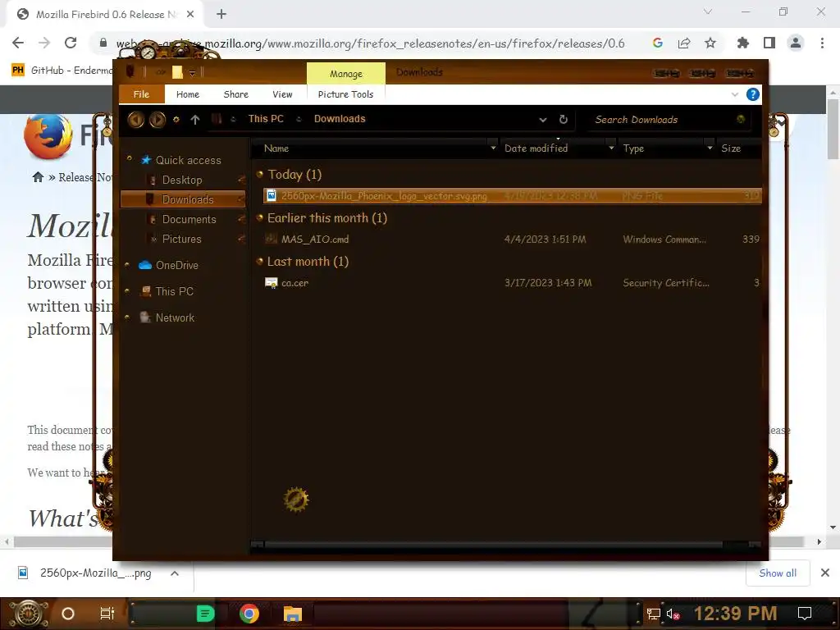Expand the Explorer ribbon with the chevron
Screen dimensions: 840x630
[734, 95]
